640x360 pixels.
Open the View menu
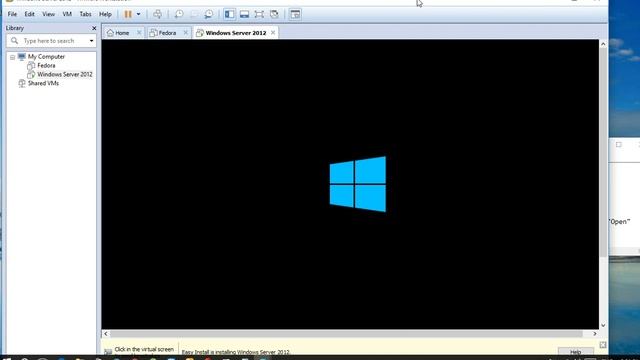pyautogui.click(x=48, y=14)
